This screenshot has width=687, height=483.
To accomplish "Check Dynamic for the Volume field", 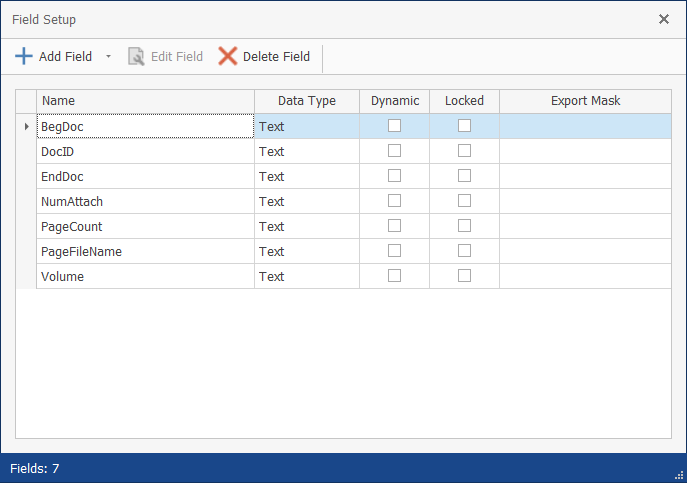I will point(394,276).
